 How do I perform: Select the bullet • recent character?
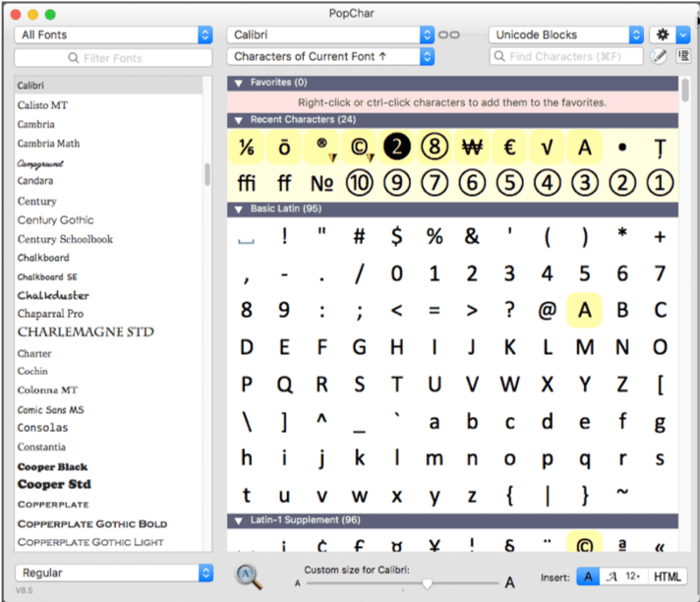coord(622,147)
